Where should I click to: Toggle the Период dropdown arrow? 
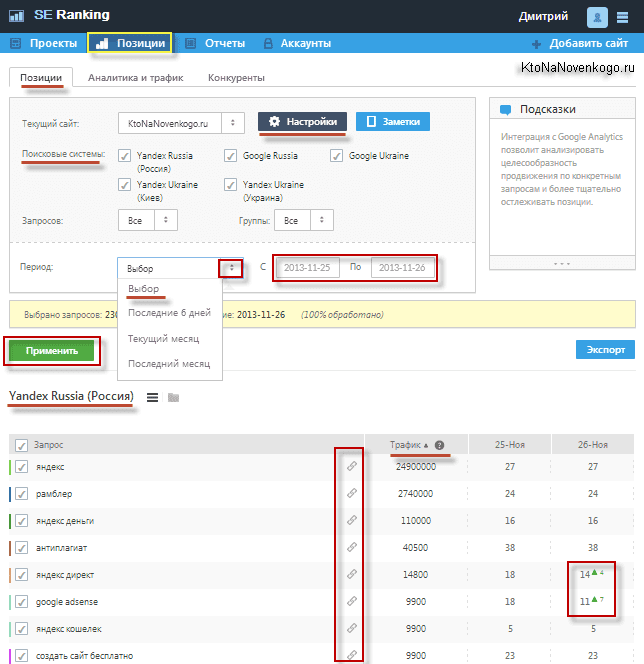pos(231,268)
